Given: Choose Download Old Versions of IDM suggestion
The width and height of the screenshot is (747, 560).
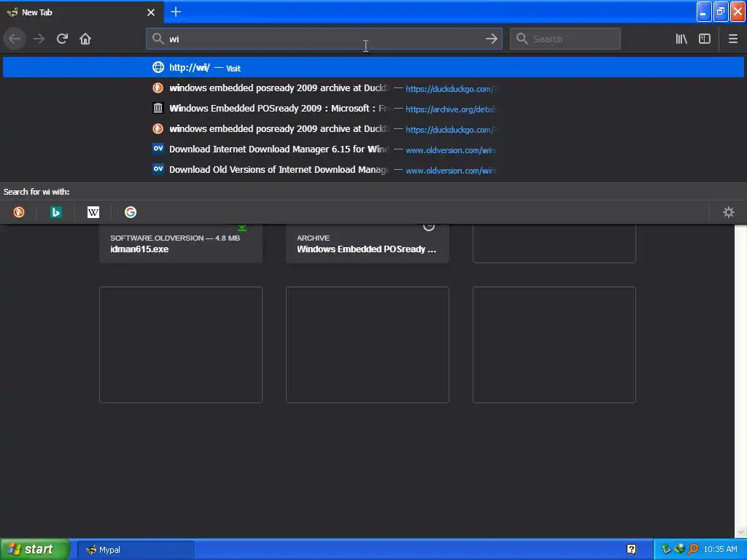Looking at the screenshot, I should coord(373,170).
